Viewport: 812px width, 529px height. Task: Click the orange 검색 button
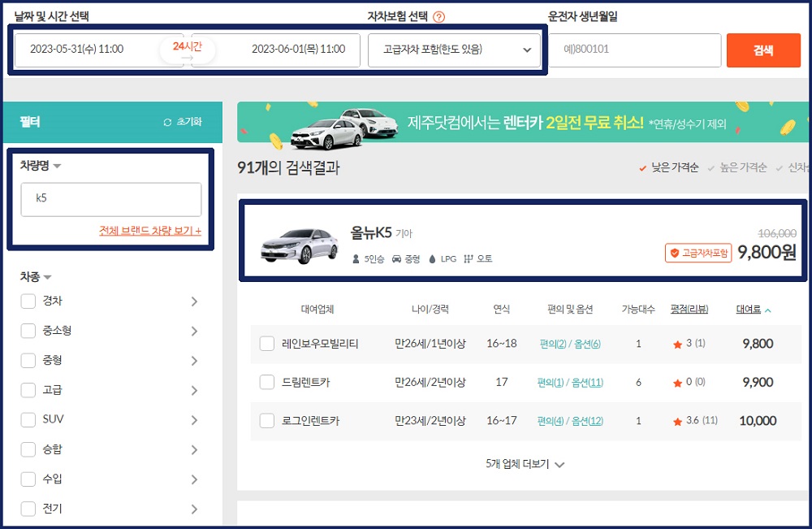point(763,50)
